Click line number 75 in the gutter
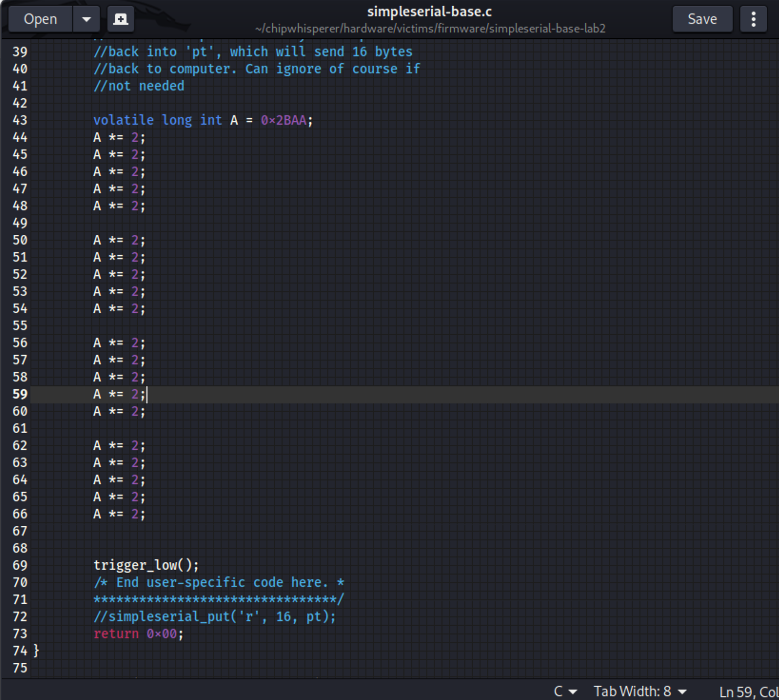Viewport: 779px width, 700px height. [x=20, y=668]
